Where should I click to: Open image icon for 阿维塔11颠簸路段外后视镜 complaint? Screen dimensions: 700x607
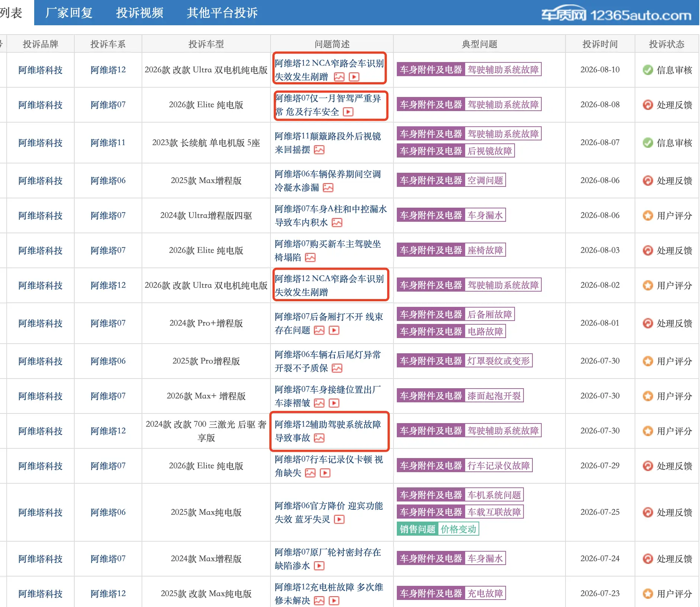pyautogui.click(x=319, y=150)
